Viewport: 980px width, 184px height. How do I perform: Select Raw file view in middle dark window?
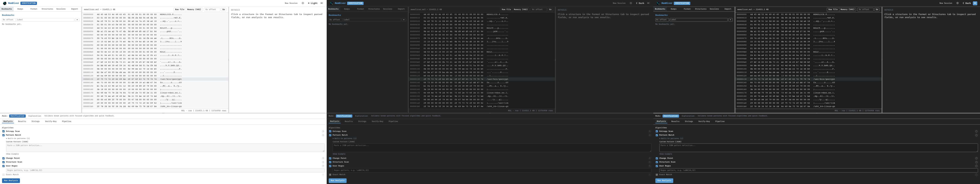click(506, 10)
